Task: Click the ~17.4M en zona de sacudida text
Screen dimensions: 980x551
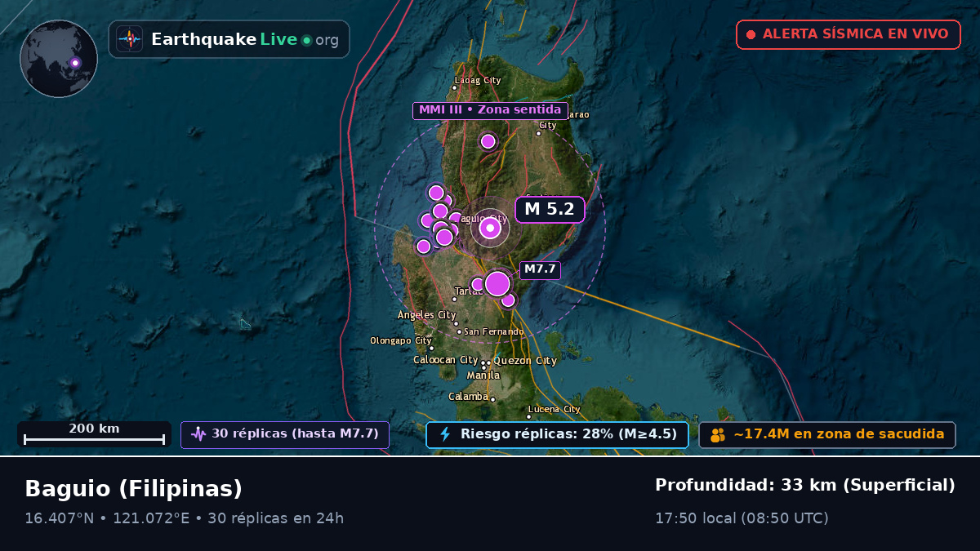Action: pos(839,434)
